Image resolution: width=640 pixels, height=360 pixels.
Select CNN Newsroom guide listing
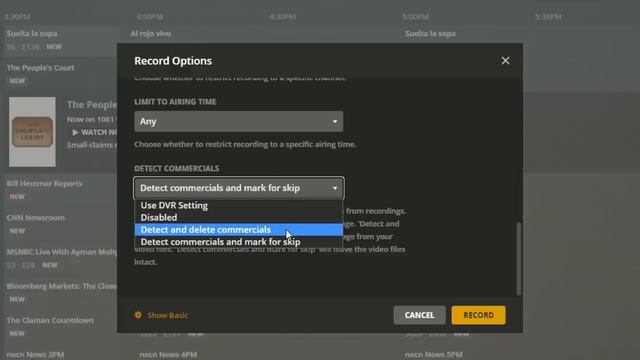pyautogui.click(x=36, y=218)
